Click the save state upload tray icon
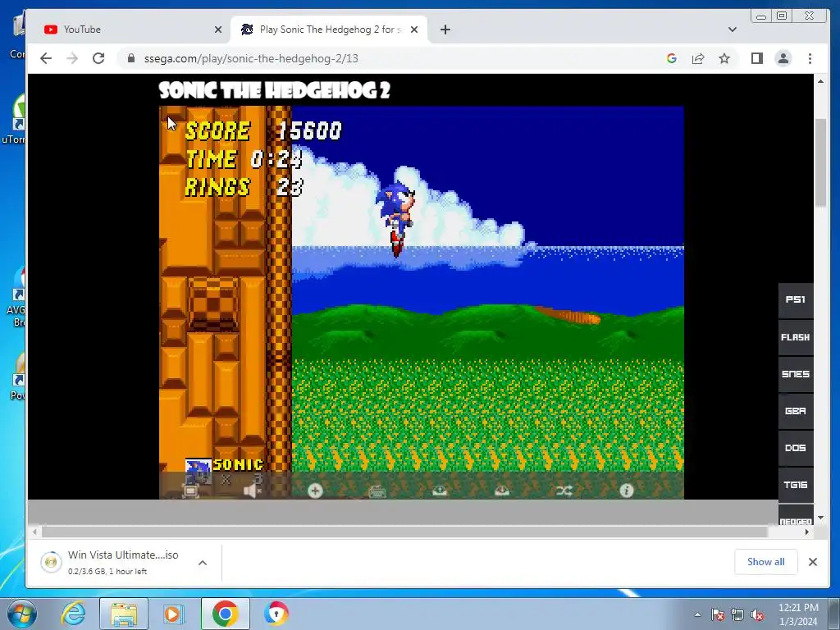Image resolution: width=840 pixels, height=630 pixels. tap(440, 491)
